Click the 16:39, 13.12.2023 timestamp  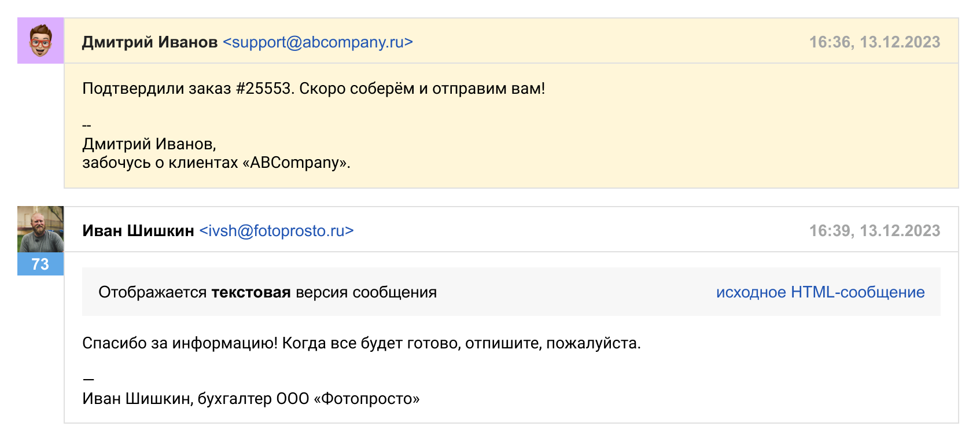(x=874, y=231)
